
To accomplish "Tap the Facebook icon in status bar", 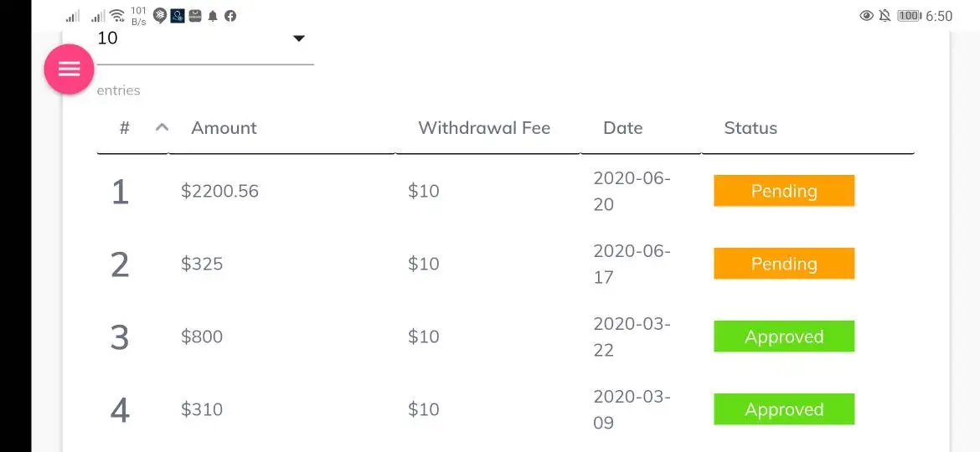I will point(230,16).
